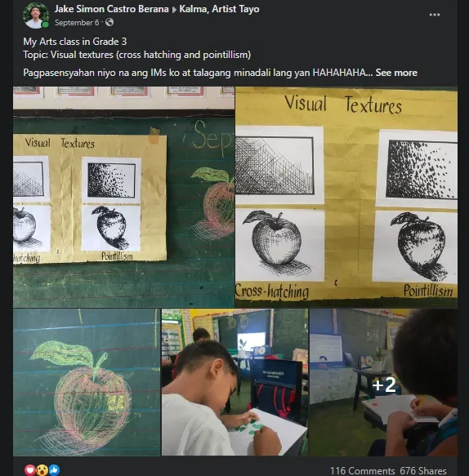Open the chalkboard with poster photo
The image size is (469, 476).
[x=123, y=197]
